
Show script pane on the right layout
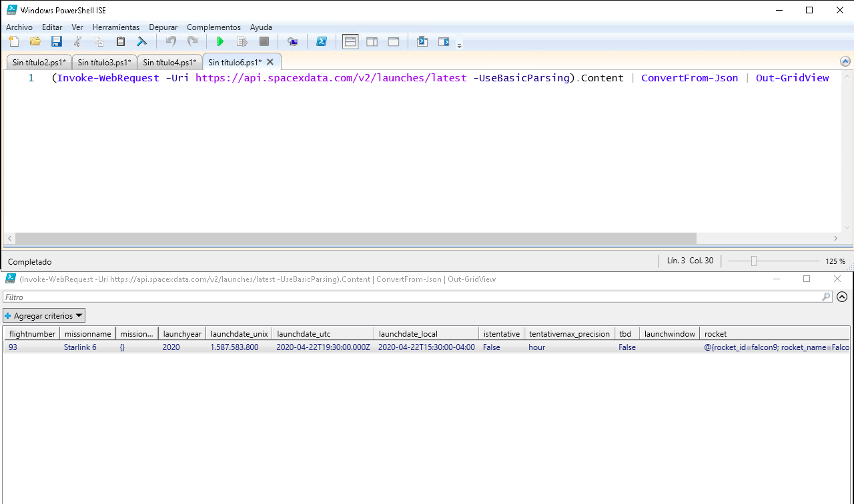coord(372,42)
